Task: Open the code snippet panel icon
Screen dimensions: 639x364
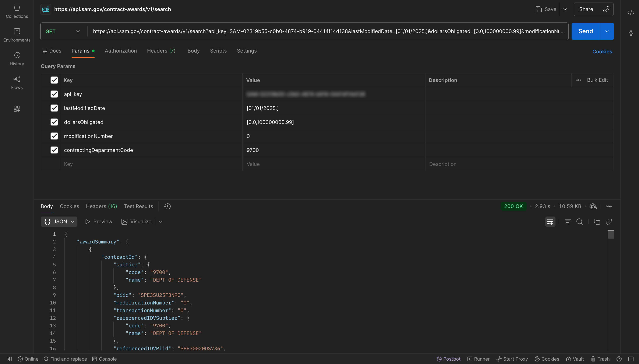Action: tap(631, 13)
